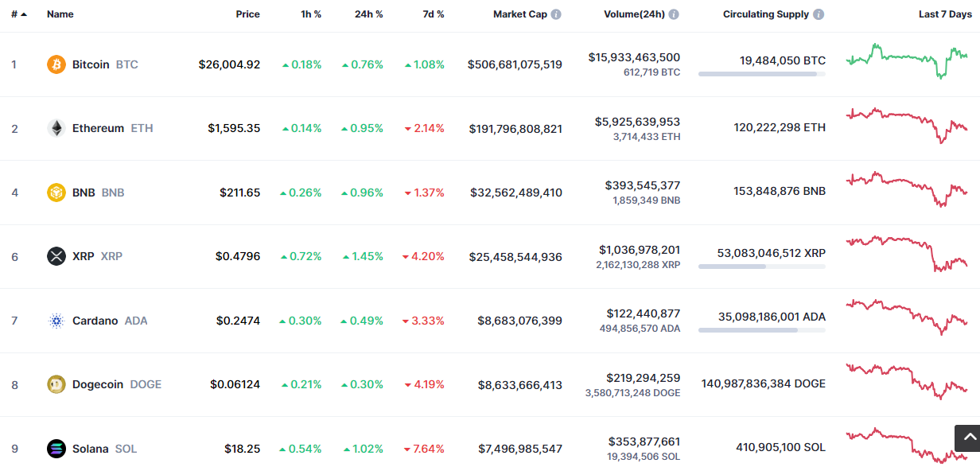Open Dogecoin 7-day sparkline chart
Image resolution: width=980 pixels, height=471 pixels.
(x=907, y=381)
